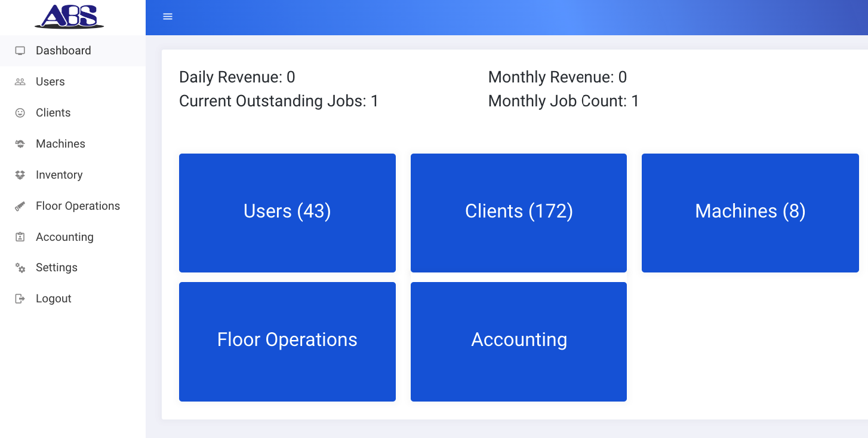
Task: Click the Accounting badge icon
Action: (20, 237)
